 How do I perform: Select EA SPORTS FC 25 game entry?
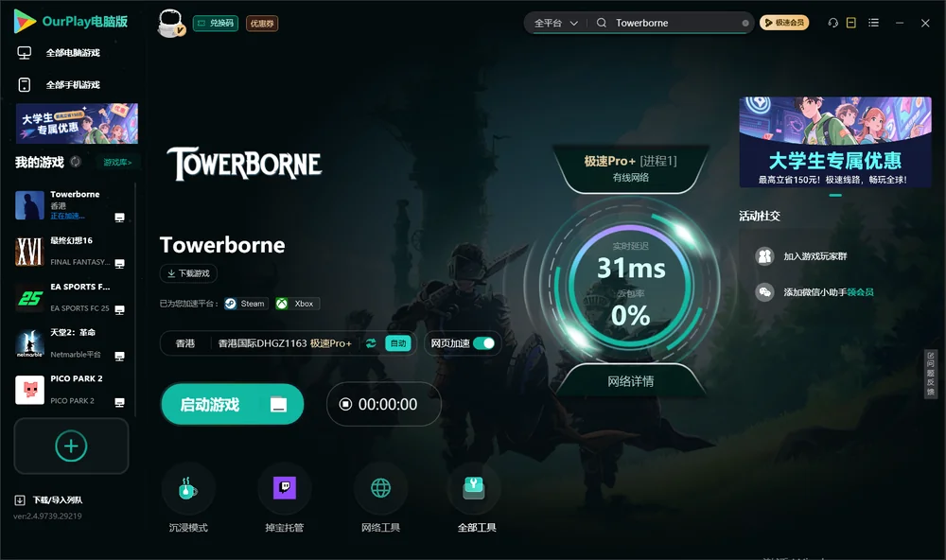point(71,297)
